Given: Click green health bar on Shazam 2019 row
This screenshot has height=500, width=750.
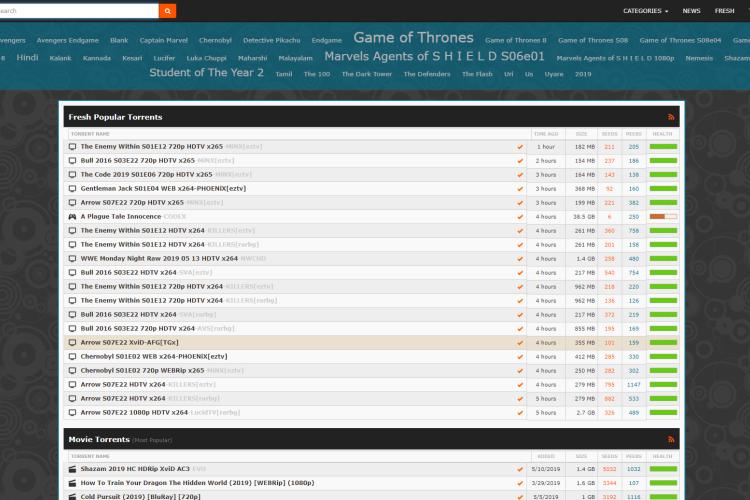Looking at the screenshot, I should (x=663, y=469).
